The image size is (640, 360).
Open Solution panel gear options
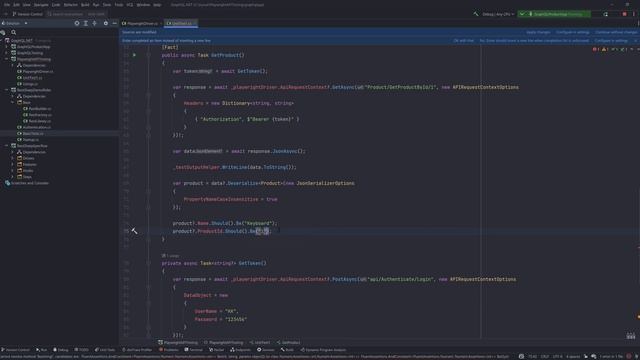106,23
